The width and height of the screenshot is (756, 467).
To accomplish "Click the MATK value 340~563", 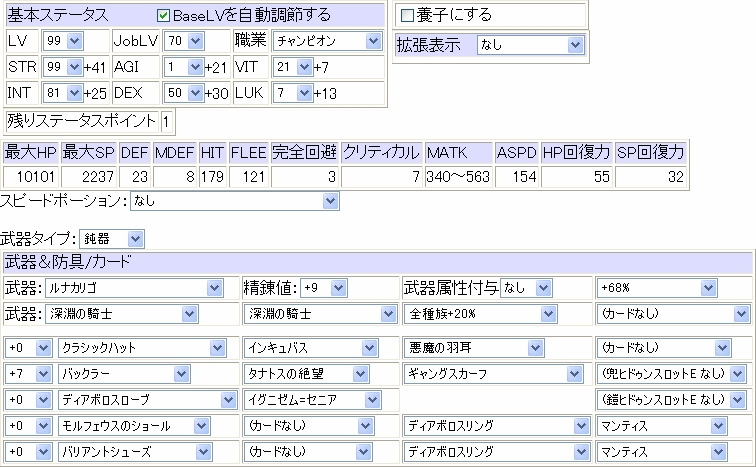I will [x=459, y=177].
